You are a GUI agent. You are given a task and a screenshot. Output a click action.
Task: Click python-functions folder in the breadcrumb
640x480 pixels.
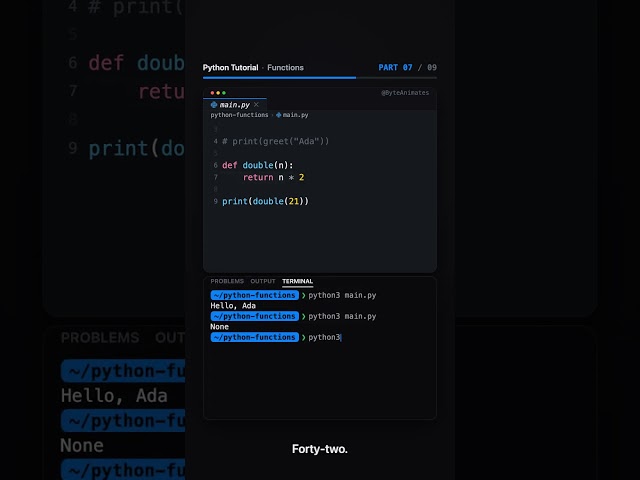[239, 115]
